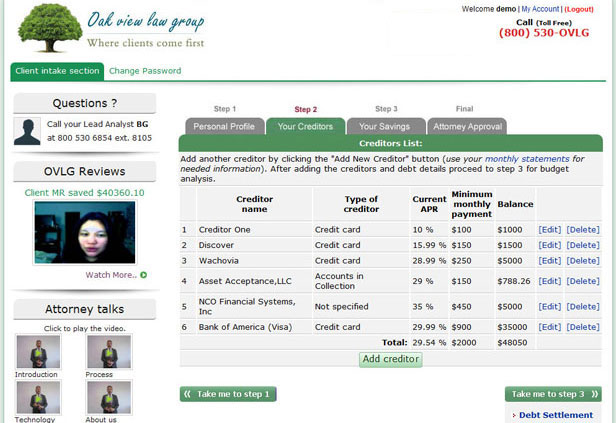Click the Oak view law group tree logo

[x=50, y=28]
